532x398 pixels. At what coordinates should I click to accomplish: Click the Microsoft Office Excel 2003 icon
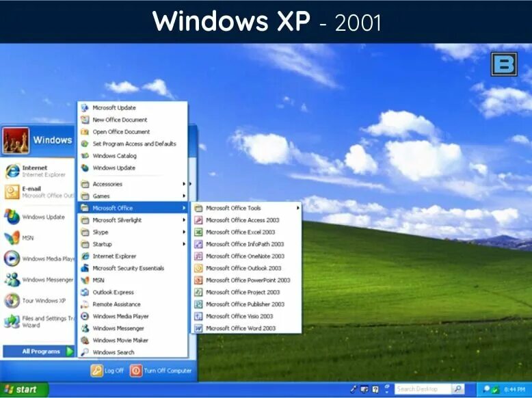coord(198,232)
